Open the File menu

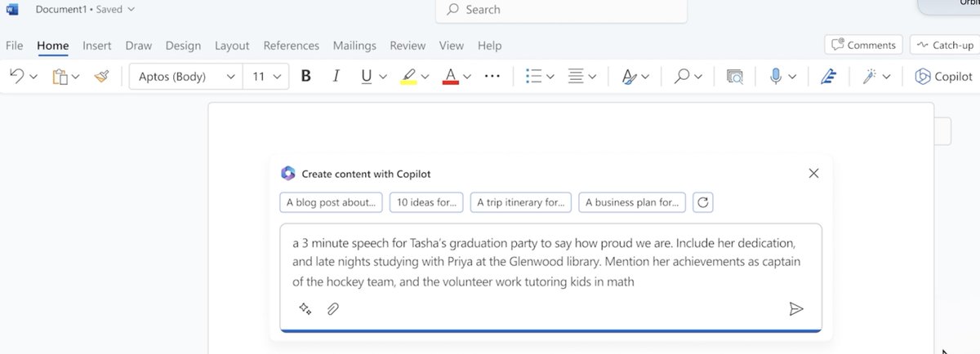tap(14, 46)
